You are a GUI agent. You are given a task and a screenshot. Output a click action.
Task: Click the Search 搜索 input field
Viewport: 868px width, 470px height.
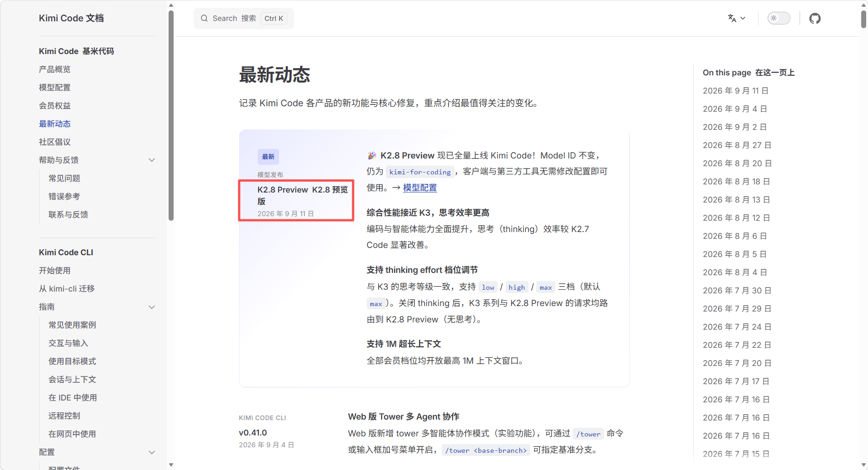(244, 18)
